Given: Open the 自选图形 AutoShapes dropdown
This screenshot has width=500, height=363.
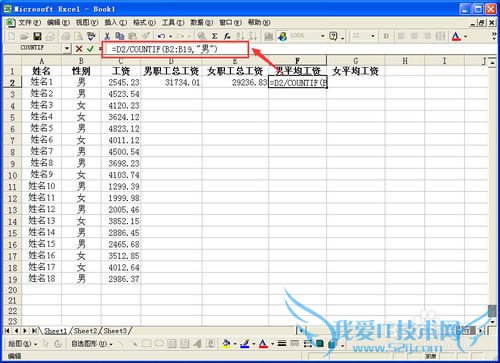Looking at the screenshot, I should point(92,344).
